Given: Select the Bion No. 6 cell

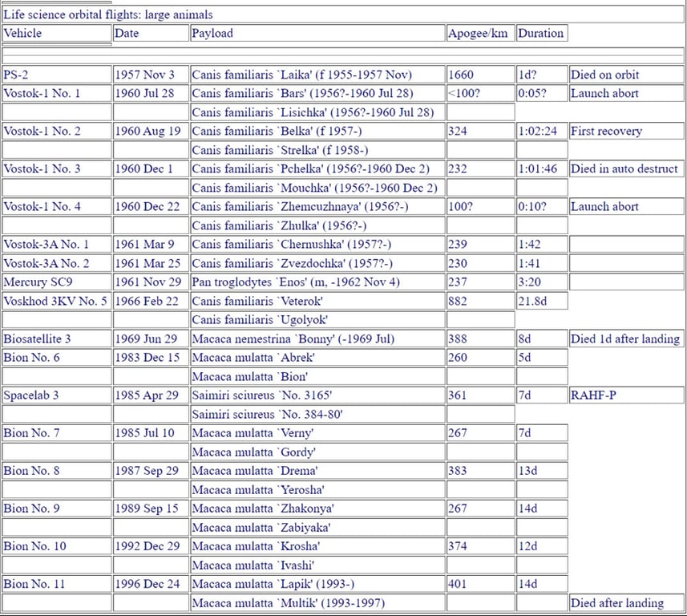Looking at the screenshot, I should click(x=57, y=357).
